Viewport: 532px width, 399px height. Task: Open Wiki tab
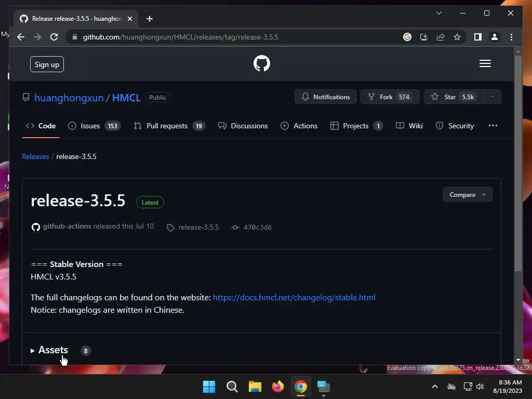tap(409, 126)
